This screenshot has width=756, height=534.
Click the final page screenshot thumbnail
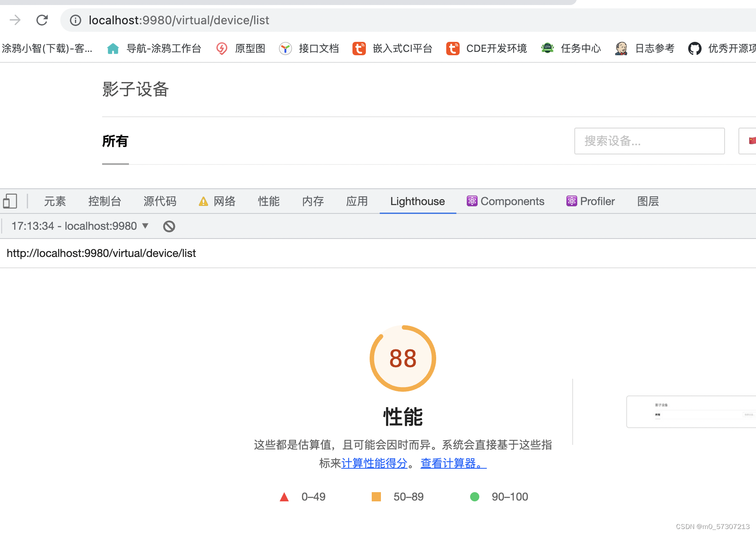(x=691, y=412)
